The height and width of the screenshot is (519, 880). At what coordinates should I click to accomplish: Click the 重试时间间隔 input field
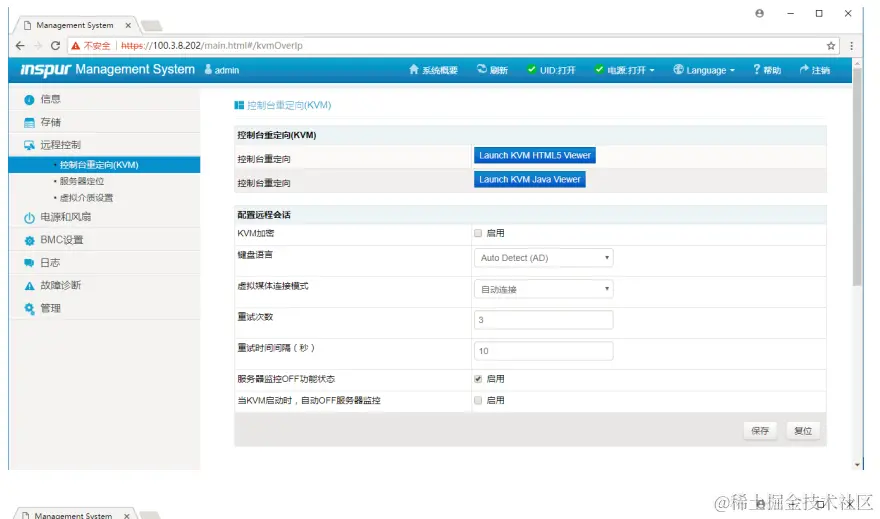click(x=543, y=351)
